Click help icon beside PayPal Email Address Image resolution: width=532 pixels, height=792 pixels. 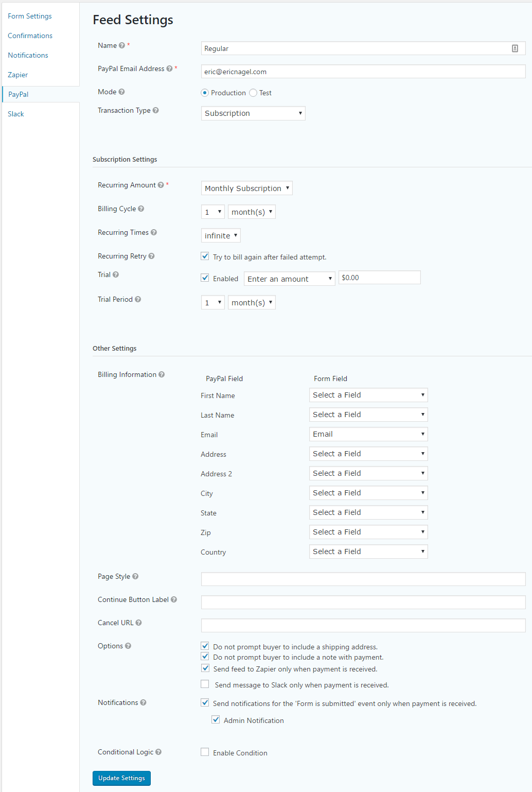169,68
